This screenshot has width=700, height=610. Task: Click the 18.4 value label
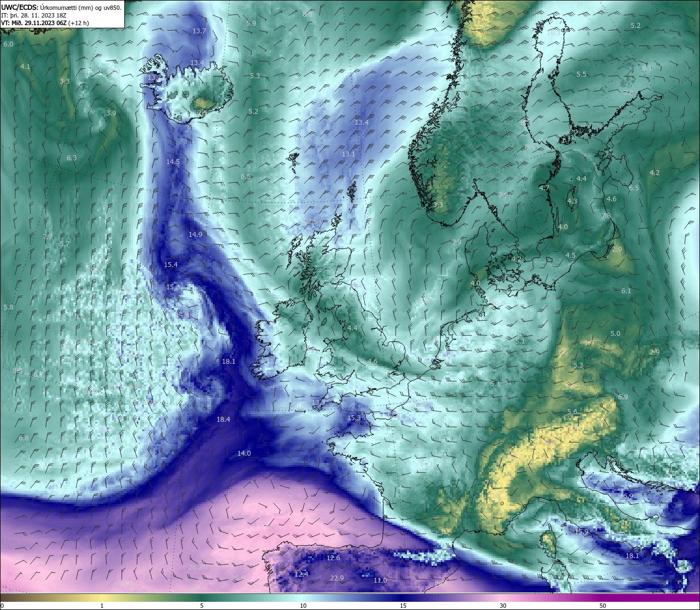pos(223,419)
